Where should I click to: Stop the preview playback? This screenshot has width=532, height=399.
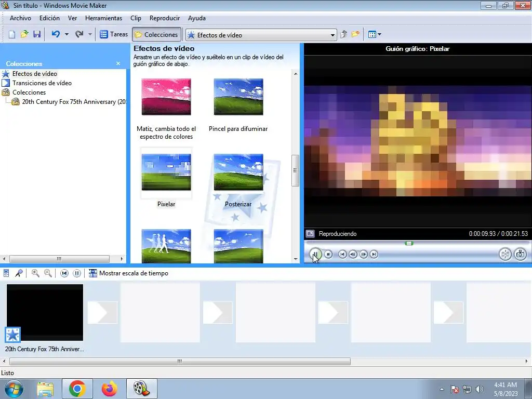328,254
